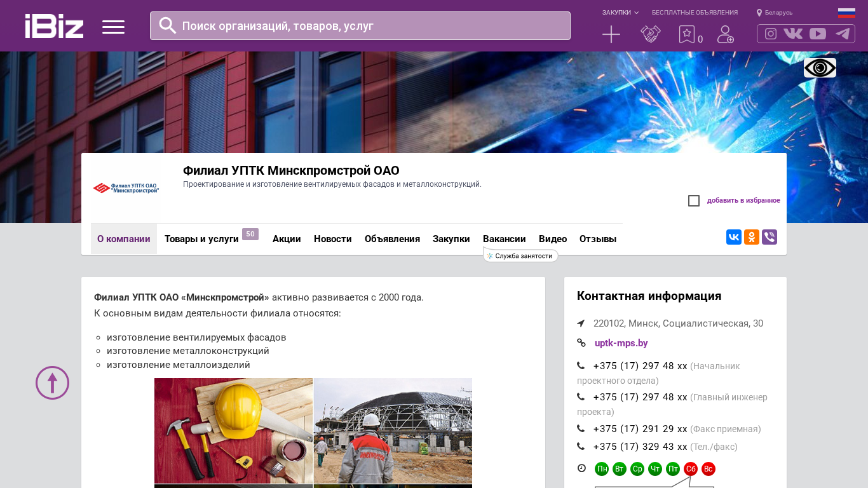The height and width of the screenshot is (488, 868).
Task: Reveal the Главный инженер проекта phone number
Action: click(641, 397)
